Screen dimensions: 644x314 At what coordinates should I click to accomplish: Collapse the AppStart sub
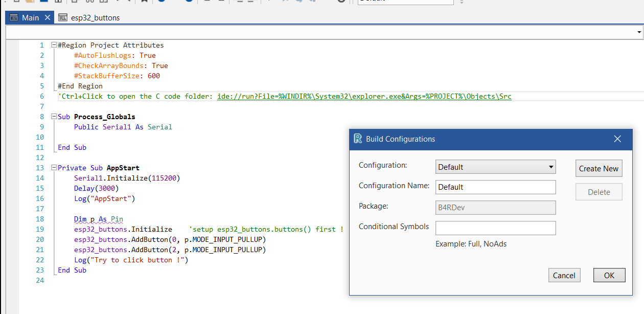point(54,168)
